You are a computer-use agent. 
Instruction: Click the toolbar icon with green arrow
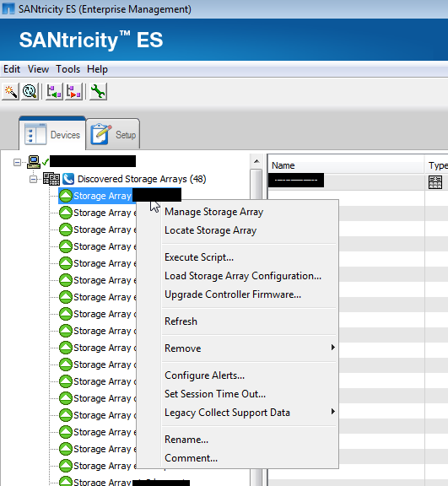pos(54,91)
